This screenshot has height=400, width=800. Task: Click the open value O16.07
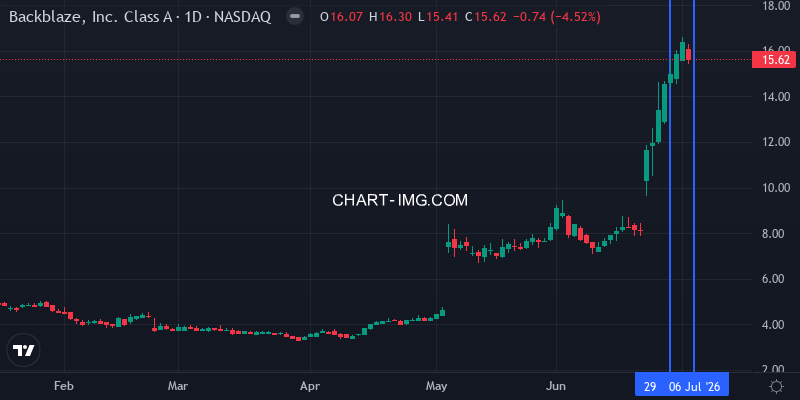click(x=341, y=17)
